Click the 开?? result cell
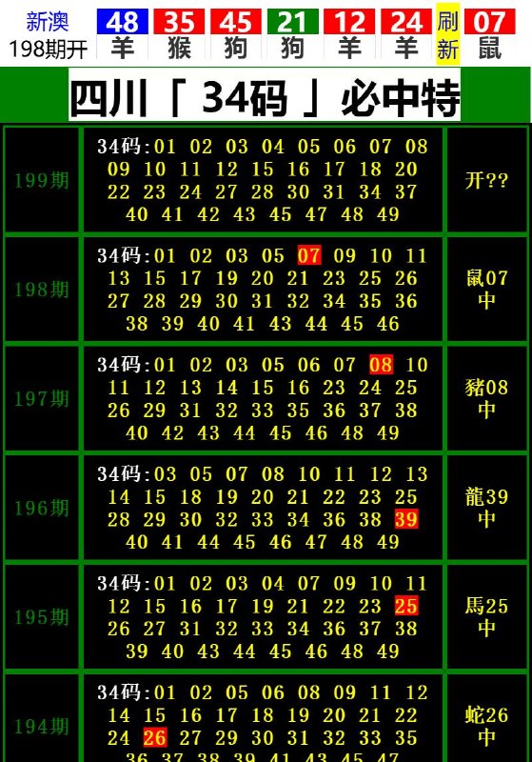532x762 pixels. [x=487, y=180]
